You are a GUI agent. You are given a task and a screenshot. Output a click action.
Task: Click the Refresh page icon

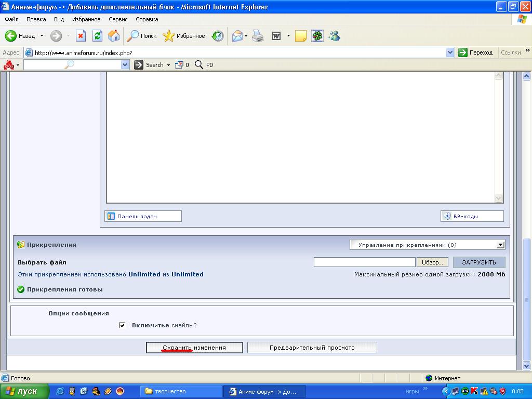pyautogui.click(x=97, y=36)
